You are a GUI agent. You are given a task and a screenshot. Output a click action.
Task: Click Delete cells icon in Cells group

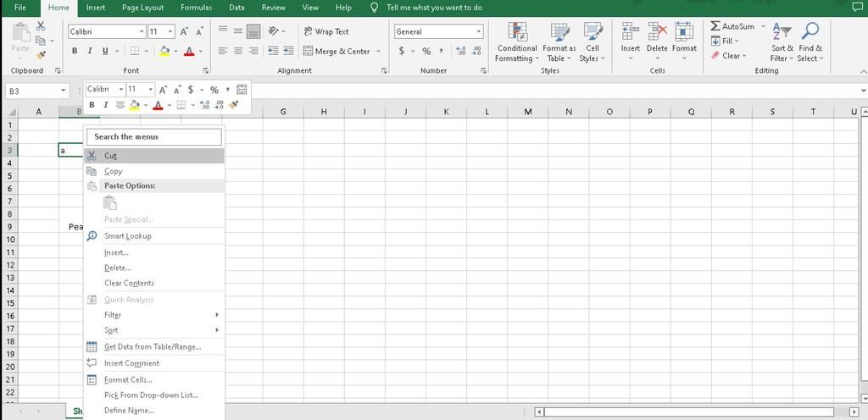(x=657, y=31)
